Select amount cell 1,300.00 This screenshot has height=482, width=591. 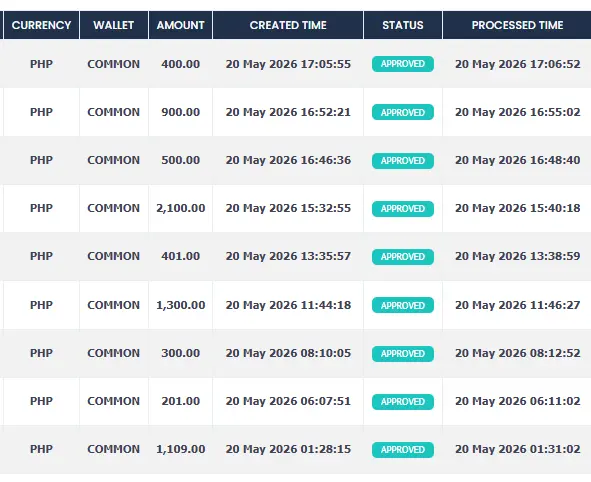(181, 305)
